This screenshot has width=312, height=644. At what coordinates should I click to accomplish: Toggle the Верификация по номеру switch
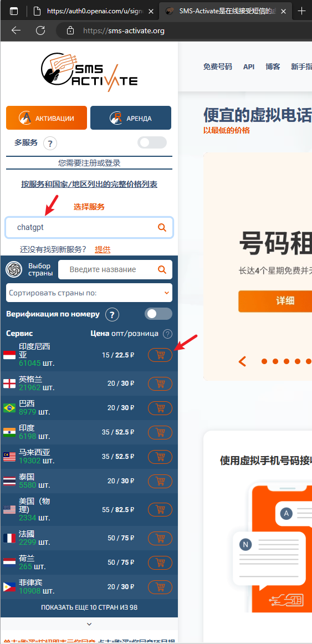[x=158, y=314]
